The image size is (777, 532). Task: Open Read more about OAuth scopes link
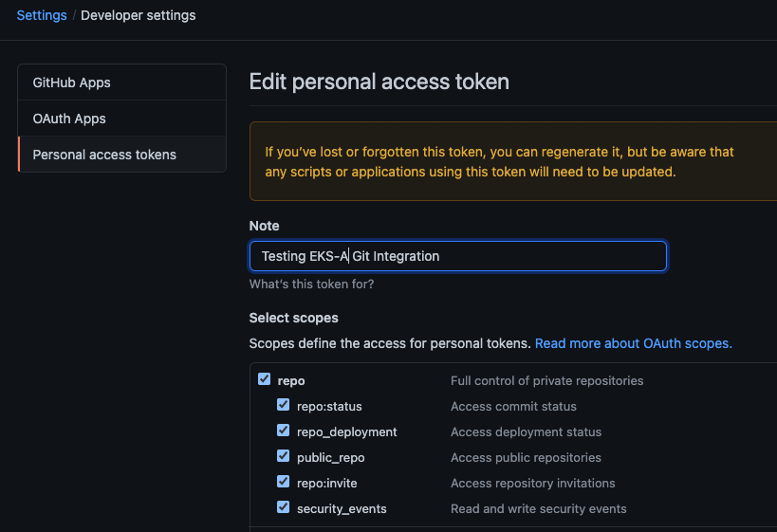pyautogui.click(x=633, y=343)
